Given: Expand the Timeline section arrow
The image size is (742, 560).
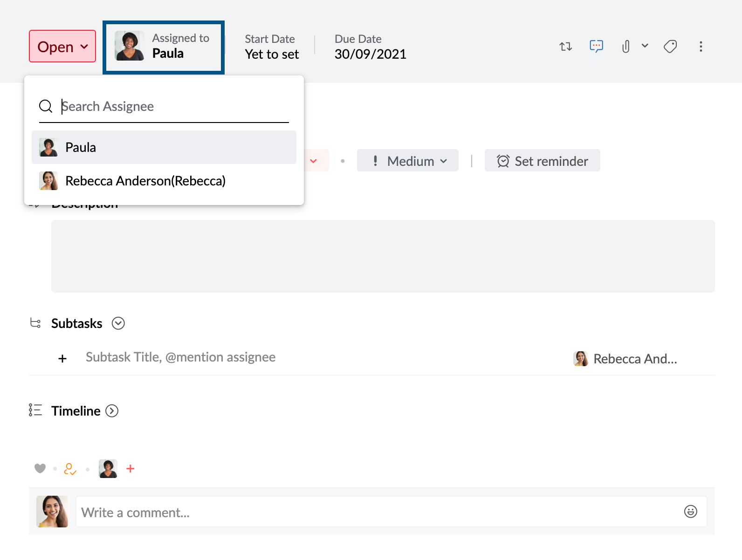Looking at the screenshot, I should (112, 411).
